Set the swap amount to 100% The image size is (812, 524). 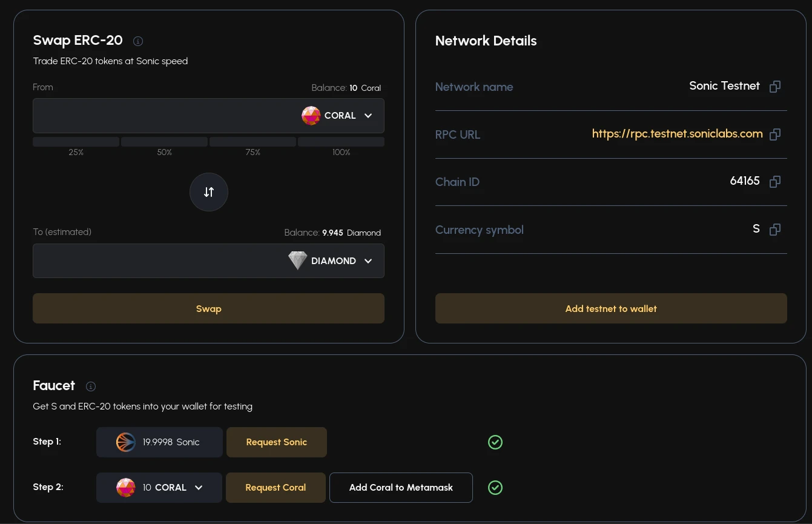[x=342, y=142]
